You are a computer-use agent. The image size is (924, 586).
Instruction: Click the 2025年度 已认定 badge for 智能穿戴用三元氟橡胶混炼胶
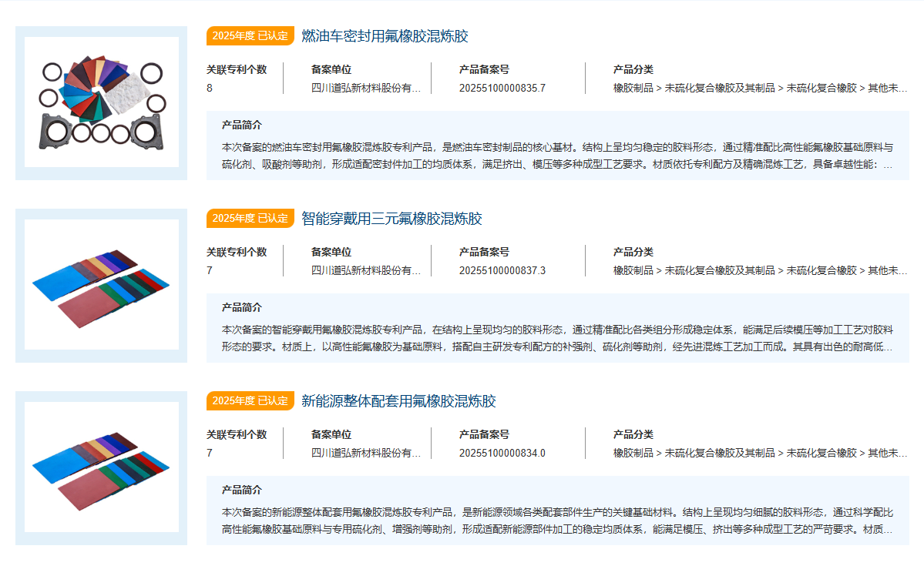click(250, 219)
